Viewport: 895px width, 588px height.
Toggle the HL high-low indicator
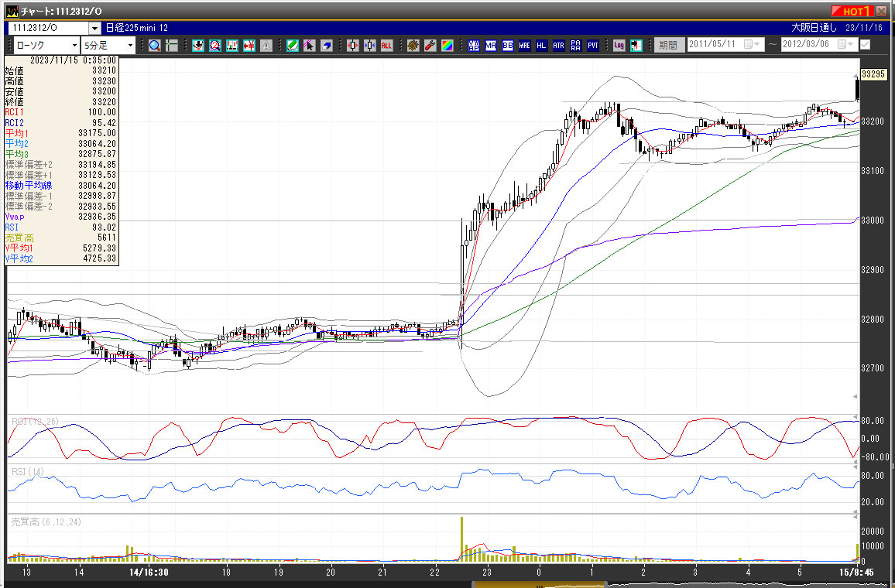[542, 46]
